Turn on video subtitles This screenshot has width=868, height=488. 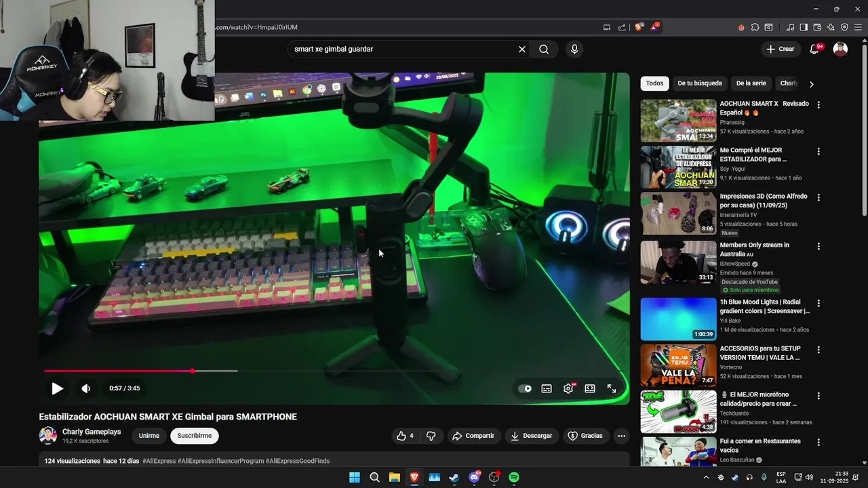(x=547, y=388)
